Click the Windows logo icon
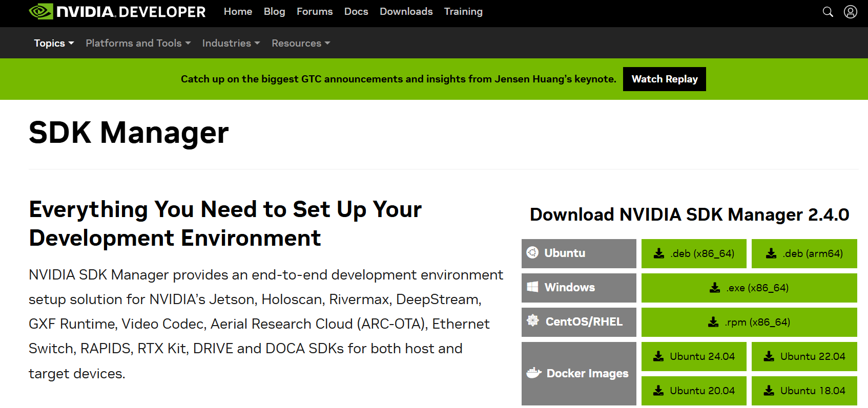Image resolution: width=868 pixels, height=408 pixels. coord(533,287)
